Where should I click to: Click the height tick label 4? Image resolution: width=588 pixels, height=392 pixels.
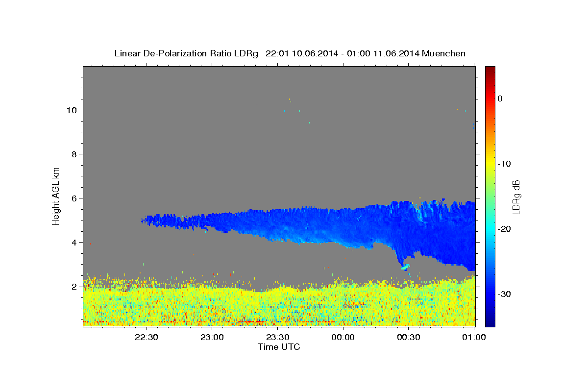coord(74,242)
